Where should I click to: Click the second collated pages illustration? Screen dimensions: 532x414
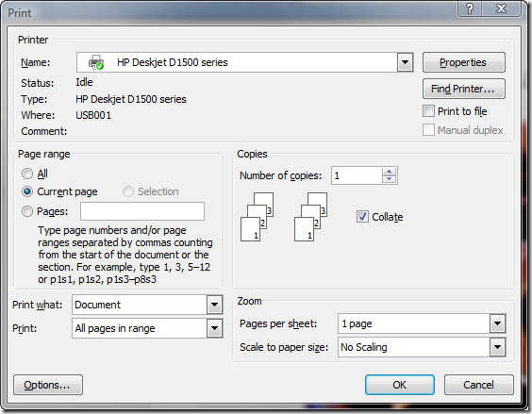(x=310, y=217)
